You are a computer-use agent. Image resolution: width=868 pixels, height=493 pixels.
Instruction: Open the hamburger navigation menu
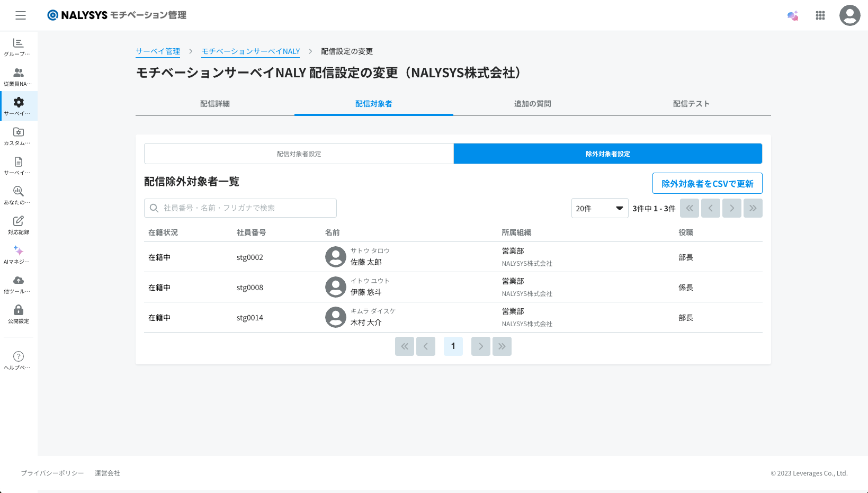[x=21, y=15]
